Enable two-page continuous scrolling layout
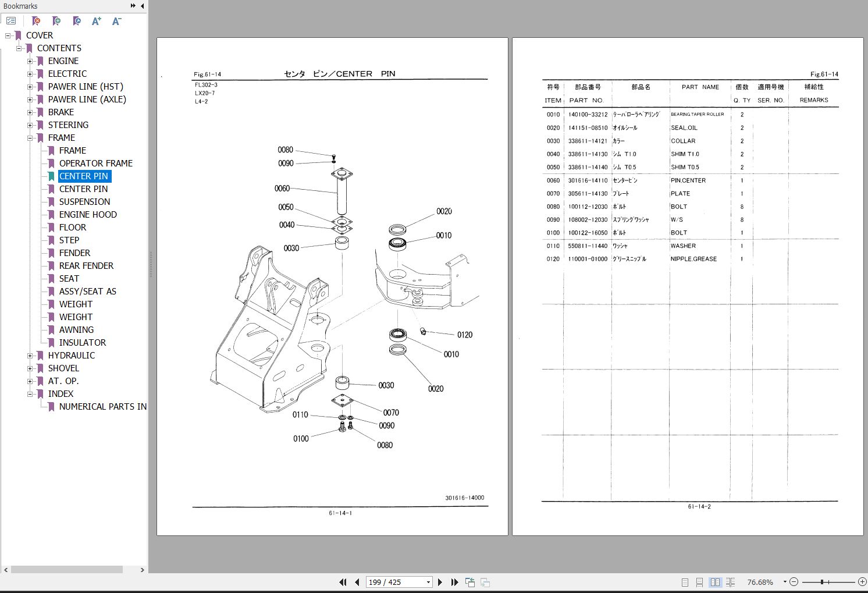The width and height of the screenshot is (868, 593). [x=731, y=582]
